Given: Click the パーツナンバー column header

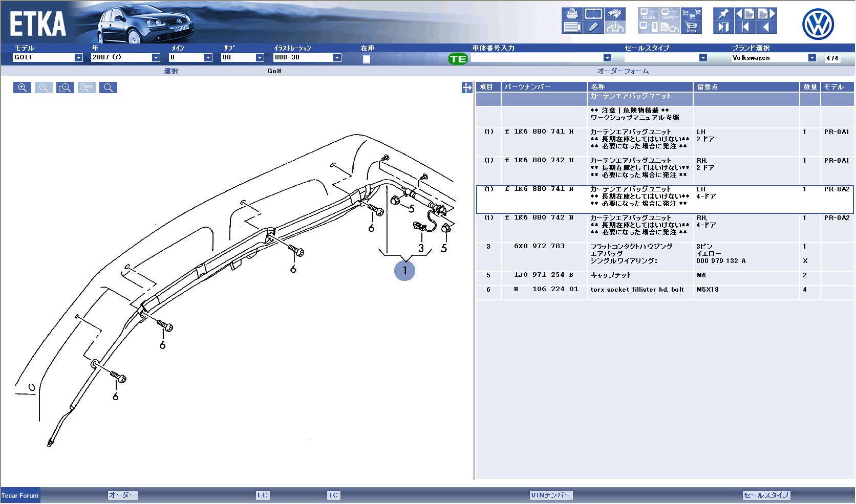Looking at the screenshot, I should tap(544, 87).
